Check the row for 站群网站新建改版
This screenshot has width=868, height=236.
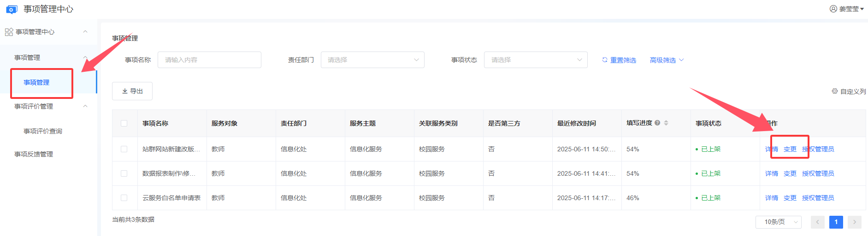pos(124,149)
